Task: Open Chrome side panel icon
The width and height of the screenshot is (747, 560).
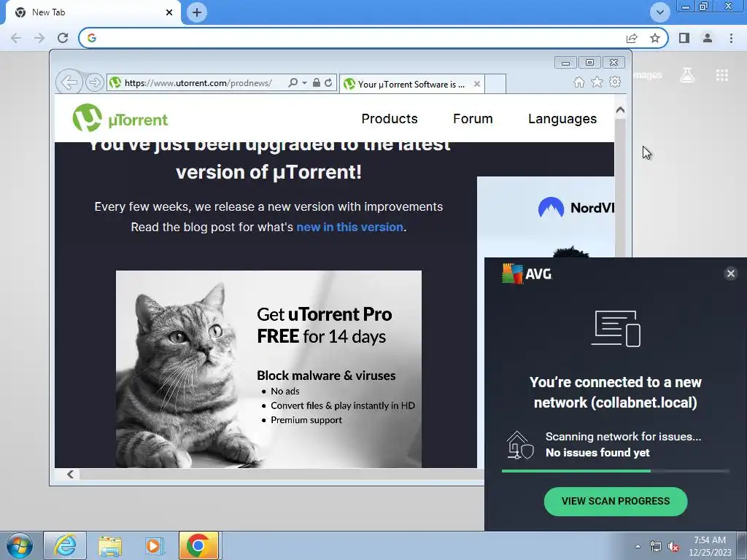Action: [684, 38]
